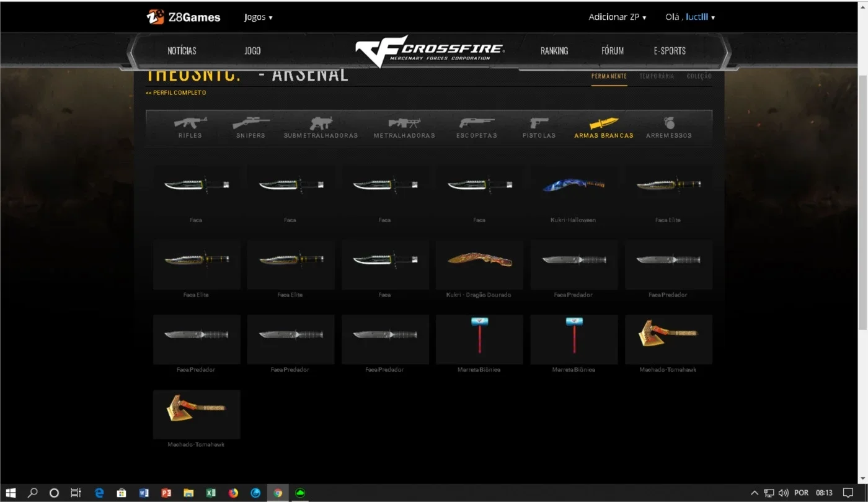868x502 pixels.
Task: Launch Word from the taskbar
Action: 144,493
